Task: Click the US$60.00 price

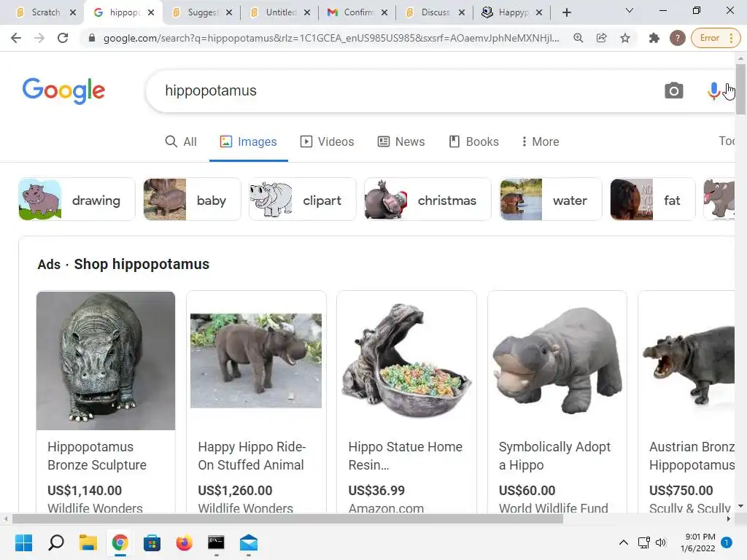Action: click(527, 491)
